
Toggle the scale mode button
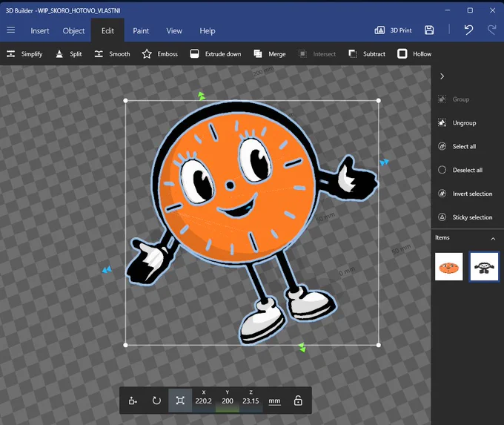click(x=180, y=401)
